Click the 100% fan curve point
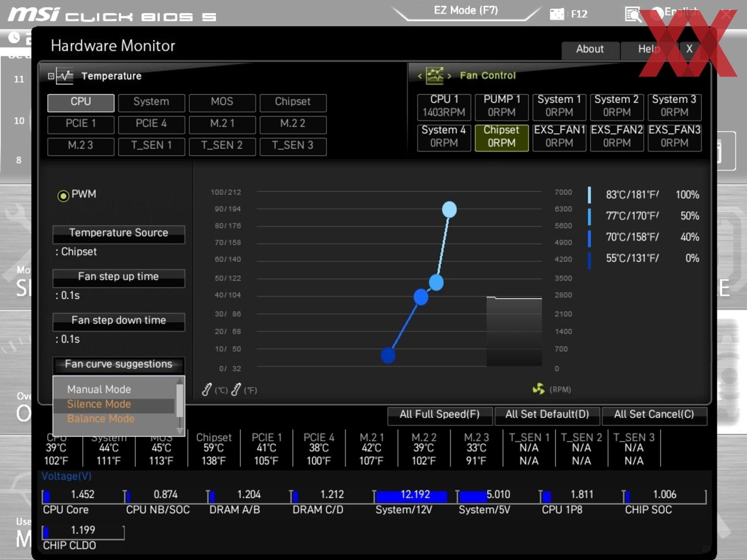Image resolution: width=747 pixels, height=560 pixels. point(449,209)
